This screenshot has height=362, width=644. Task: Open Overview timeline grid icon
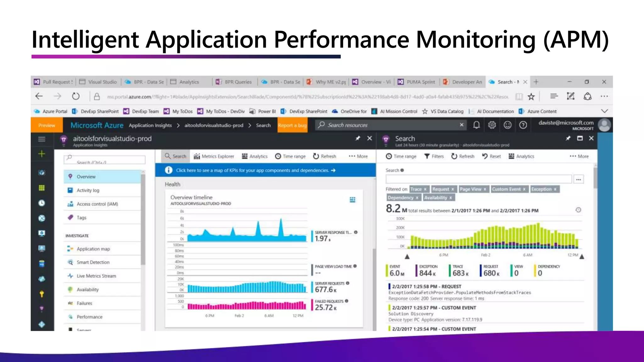353,200
